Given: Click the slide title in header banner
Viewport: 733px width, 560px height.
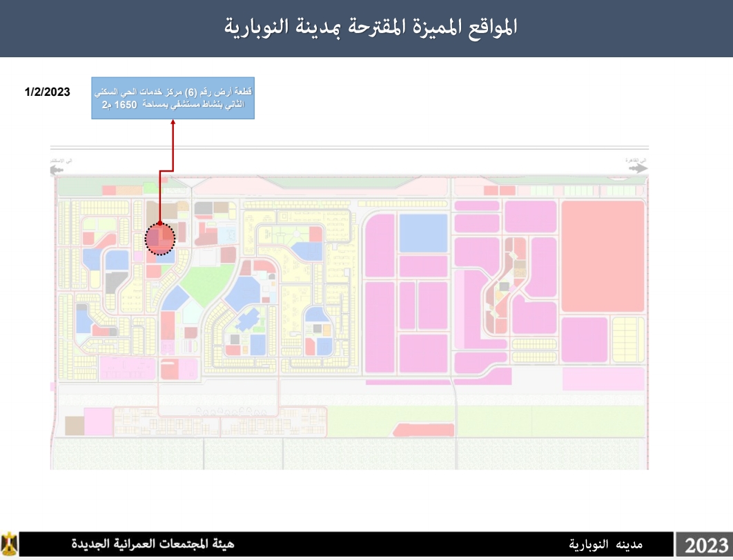Looking at the screenshot, I should click(x=371, y=28).
